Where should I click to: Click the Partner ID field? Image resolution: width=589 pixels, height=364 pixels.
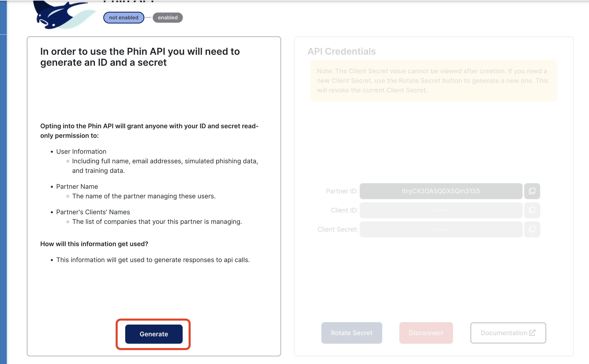[x=441, y=191]
